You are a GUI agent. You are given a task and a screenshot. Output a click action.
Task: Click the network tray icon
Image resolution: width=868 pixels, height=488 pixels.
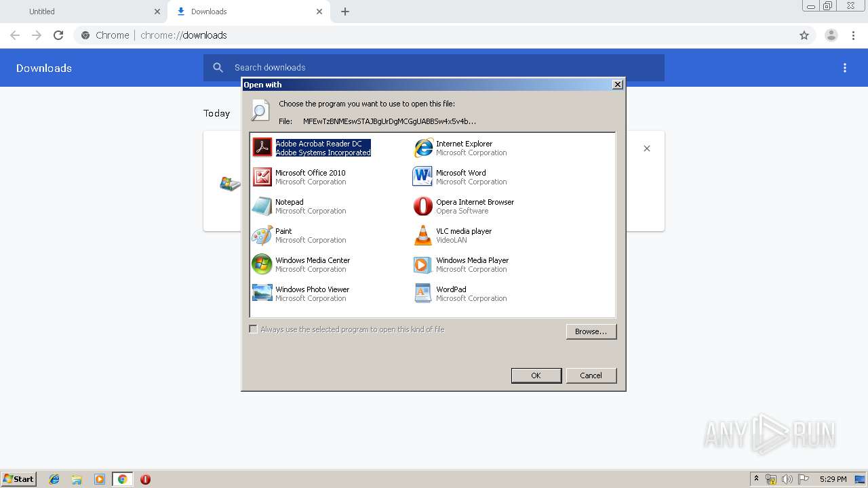[772, 479]
